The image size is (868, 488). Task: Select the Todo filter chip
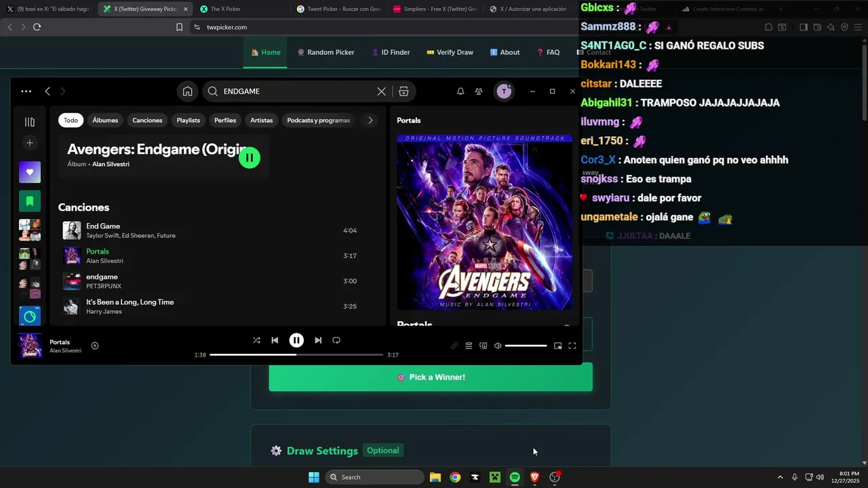(x=71, y=120)
